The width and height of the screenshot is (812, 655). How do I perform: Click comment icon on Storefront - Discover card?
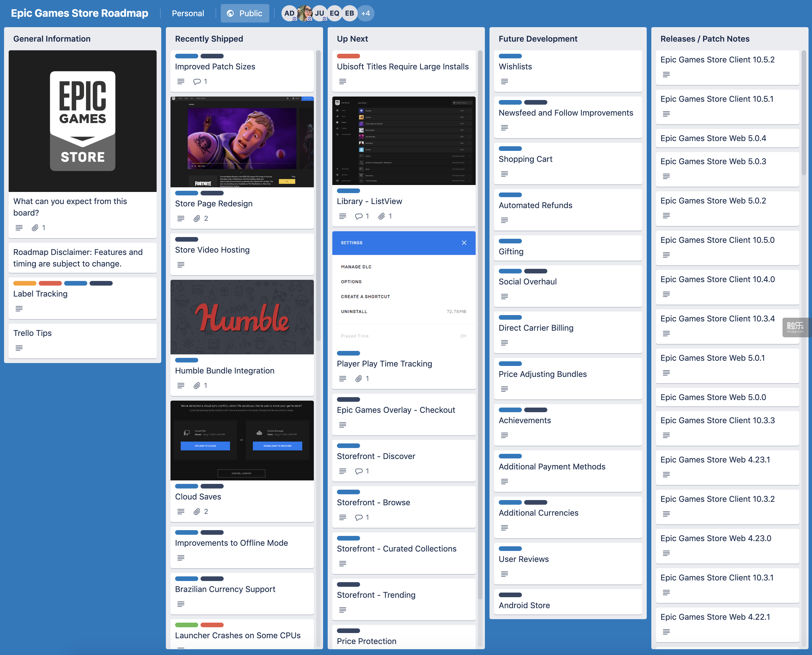359,471
